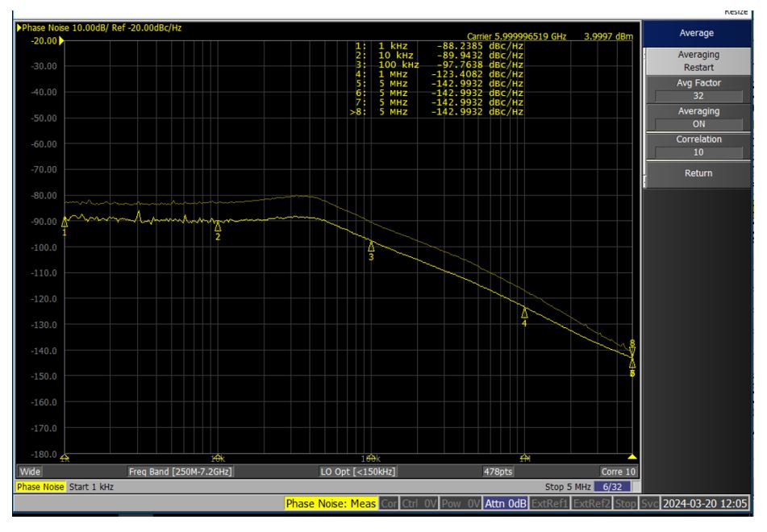Click the Attn 0dB status indicator
This screenshot has height=532, width=767.
click(507, 505)
